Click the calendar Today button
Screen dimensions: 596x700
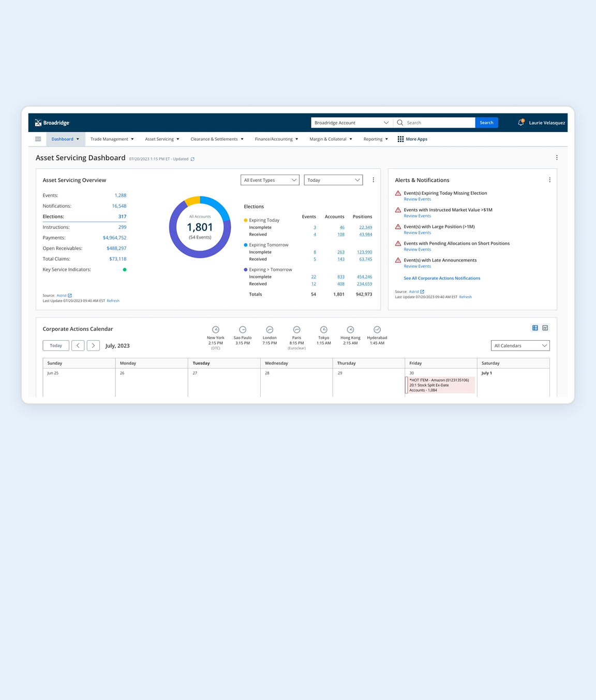pos(56,345)
